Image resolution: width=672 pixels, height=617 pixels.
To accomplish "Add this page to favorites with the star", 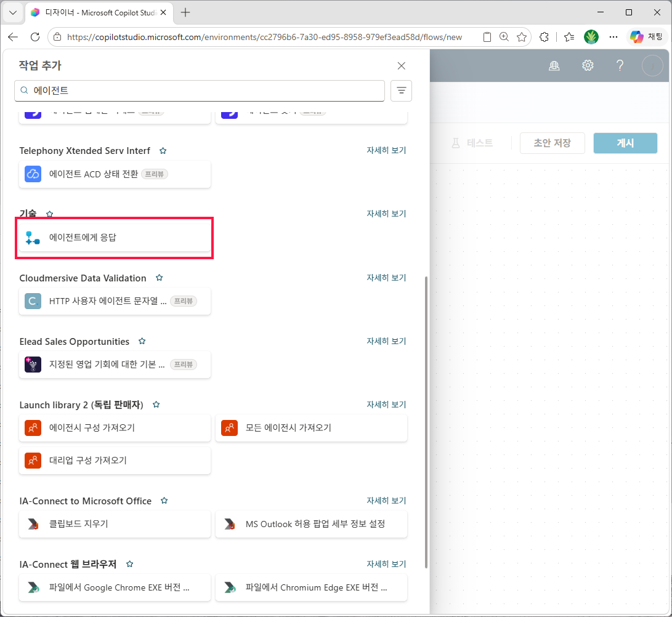I will (x=522, y=38).
